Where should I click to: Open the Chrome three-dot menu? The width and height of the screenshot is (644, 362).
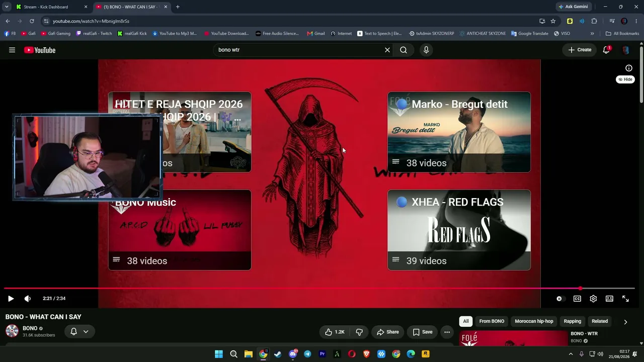[x=636, y=21]
